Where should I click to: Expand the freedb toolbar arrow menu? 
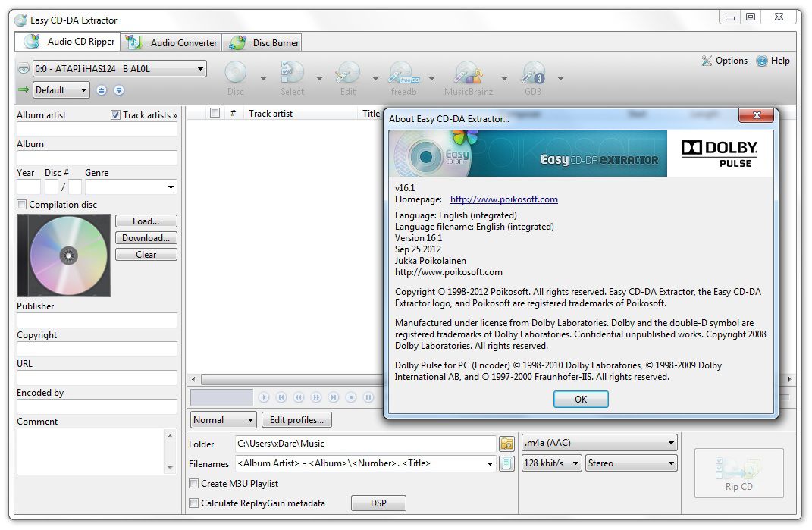431,79
